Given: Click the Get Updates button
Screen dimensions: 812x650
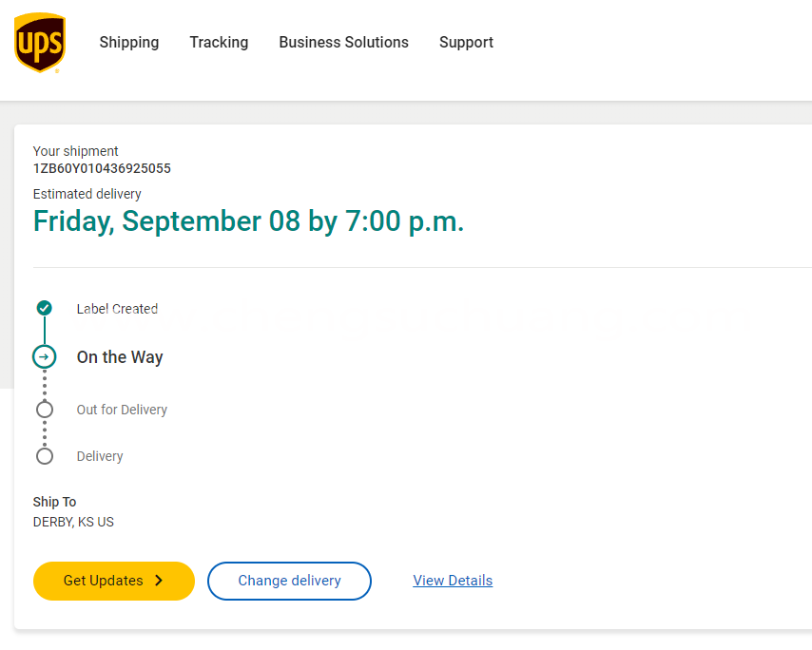Looking at the screenshot, I should click(114, 581).
